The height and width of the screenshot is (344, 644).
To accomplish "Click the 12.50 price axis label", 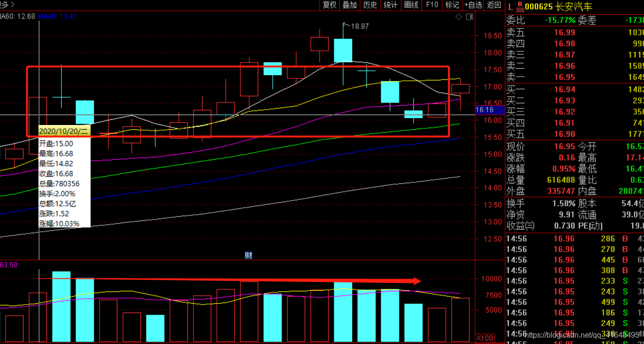I will [x=492, y=239].
